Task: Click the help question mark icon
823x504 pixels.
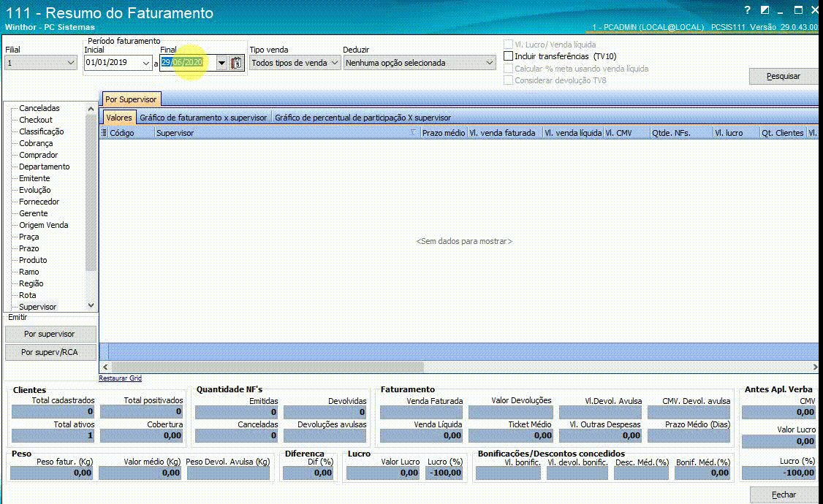Action: click(x=748, y=10)
